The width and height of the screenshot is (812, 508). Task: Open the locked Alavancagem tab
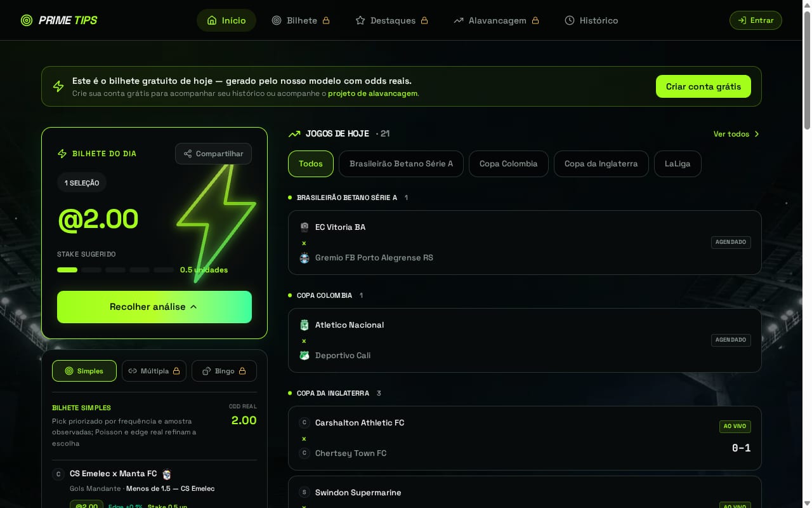[x=496, y=20]
